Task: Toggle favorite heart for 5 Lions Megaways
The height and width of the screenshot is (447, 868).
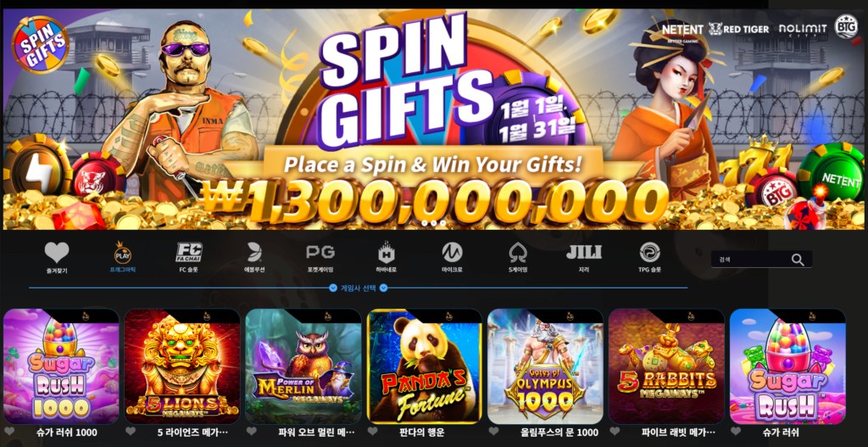Action: coord(130,432)
